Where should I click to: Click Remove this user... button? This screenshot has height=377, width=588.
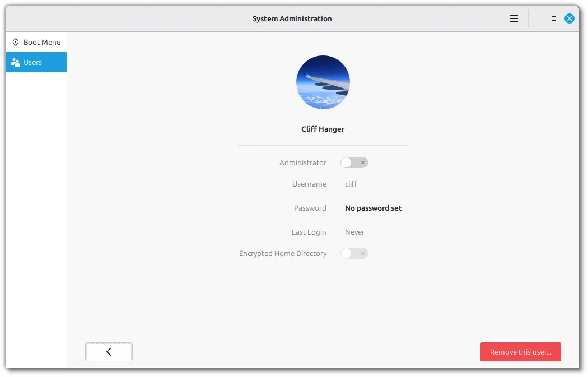click(520, 352)
